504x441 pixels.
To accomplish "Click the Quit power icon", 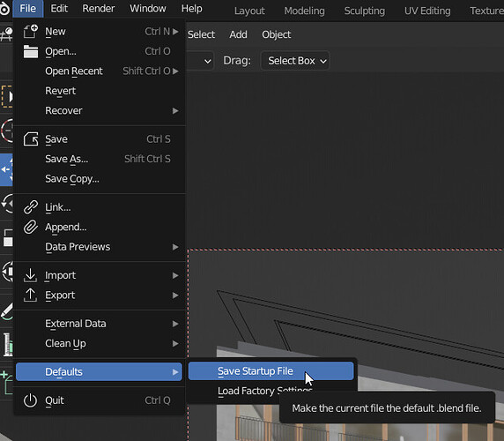I will click(x=31, y=400).
